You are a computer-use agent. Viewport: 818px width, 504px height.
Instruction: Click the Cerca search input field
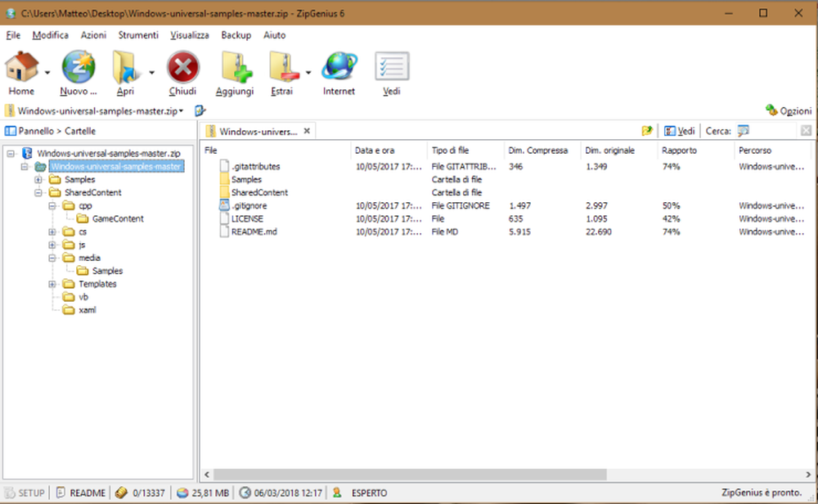click(x=774, y=131)
